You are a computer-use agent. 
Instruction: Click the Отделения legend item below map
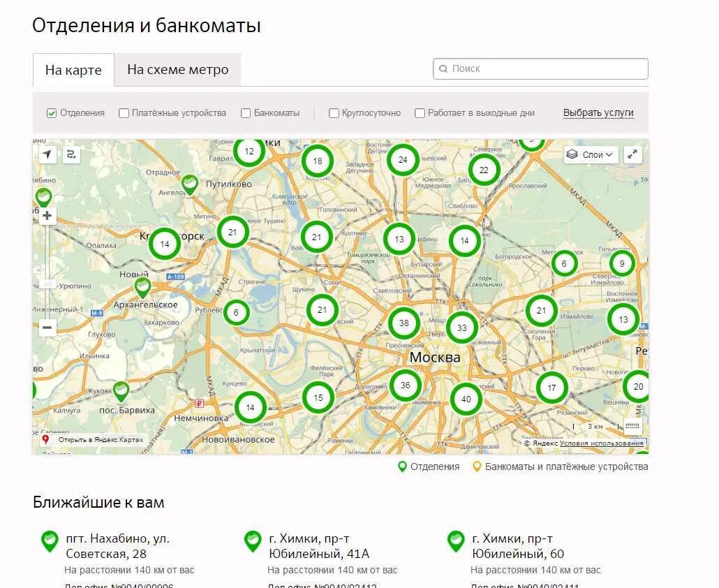429,467
